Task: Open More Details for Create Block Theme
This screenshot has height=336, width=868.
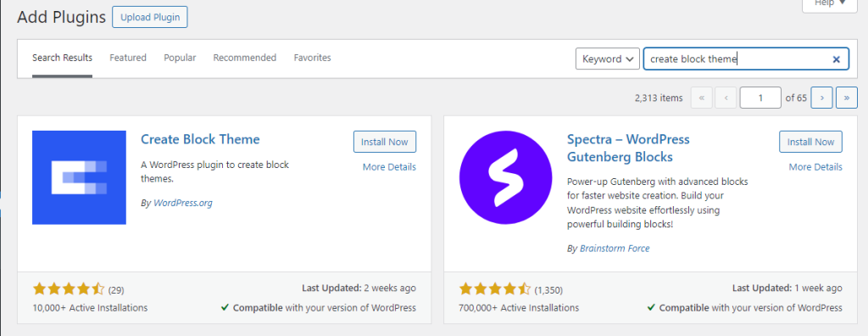Action: click(389, 167)
